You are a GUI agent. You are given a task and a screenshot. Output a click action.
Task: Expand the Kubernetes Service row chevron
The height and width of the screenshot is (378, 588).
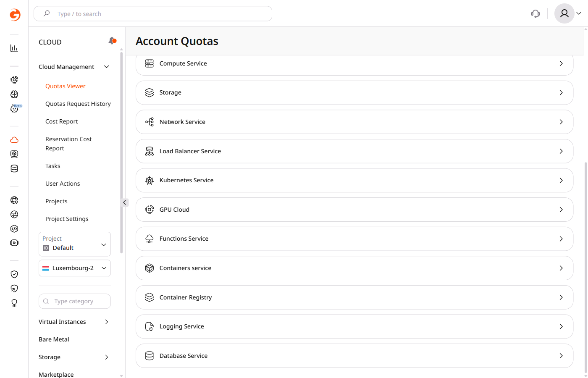pos(561,180)
